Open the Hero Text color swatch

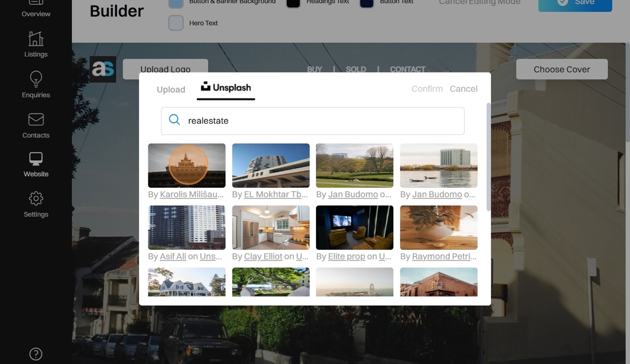tap(176, 23)
